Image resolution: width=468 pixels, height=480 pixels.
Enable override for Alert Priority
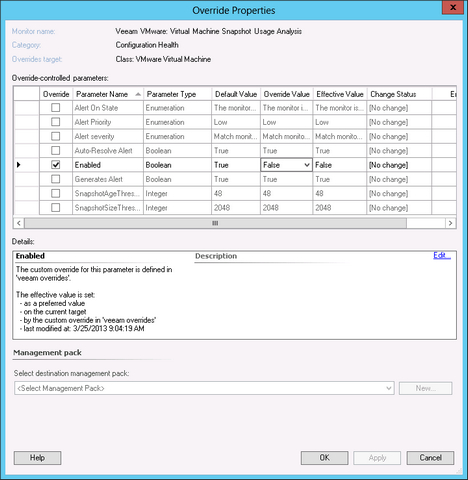[x=56, y=122]
